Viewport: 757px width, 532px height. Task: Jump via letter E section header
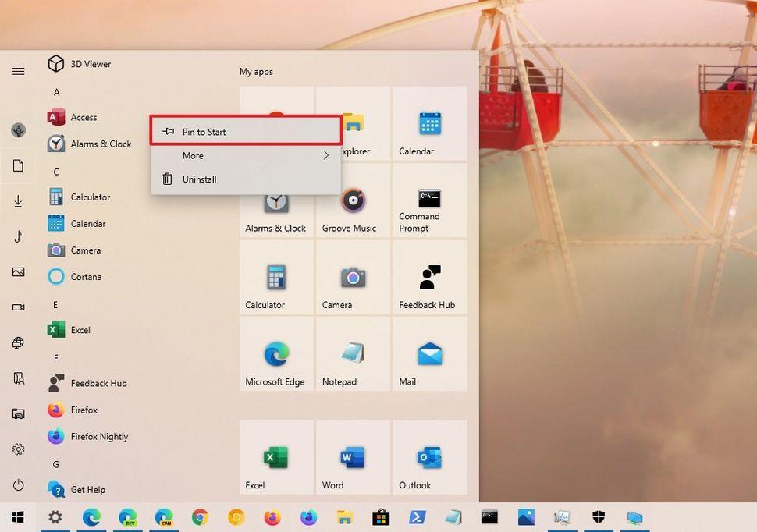pos(55,305)
